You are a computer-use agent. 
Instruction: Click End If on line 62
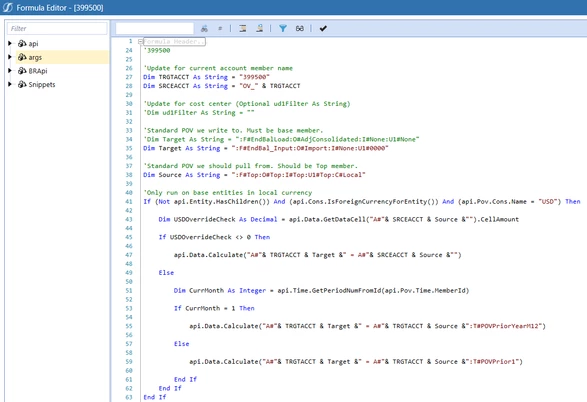170,389
